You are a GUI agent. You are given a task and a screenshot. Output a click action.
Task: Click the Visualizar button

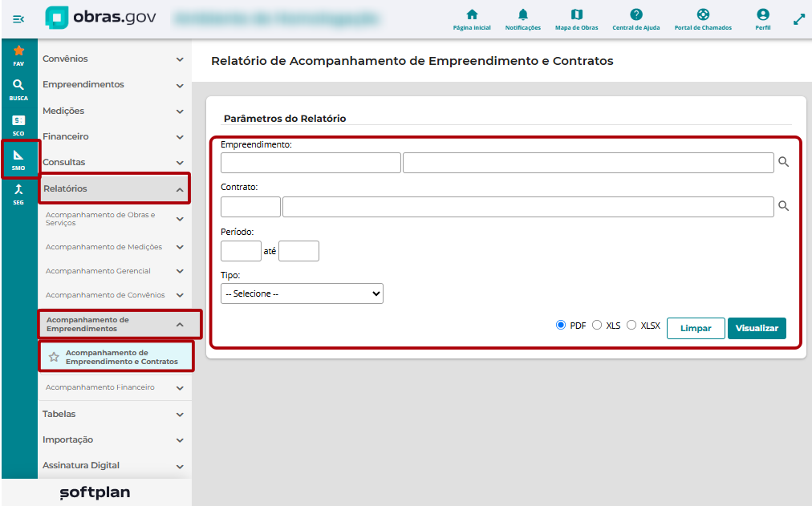757,328
